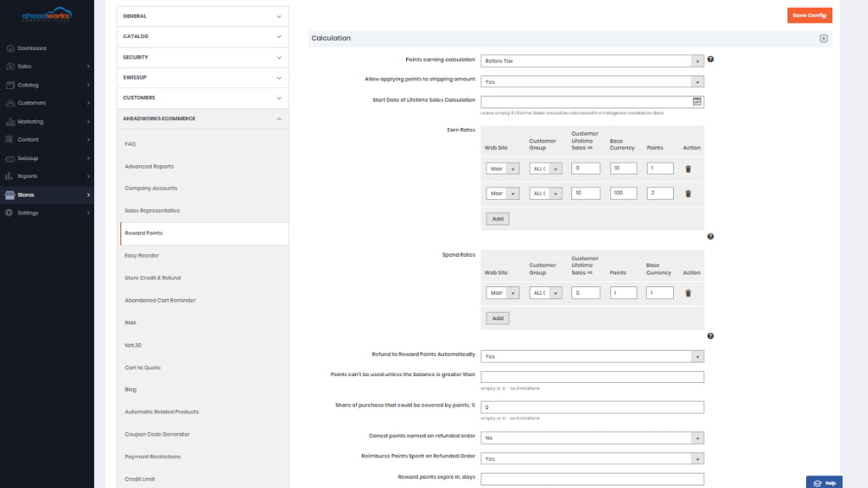Viewport: 868px width, 488px height.
Task: Open Customer Group dropdown in second Earn Rates row
Action: click(546, 193)
